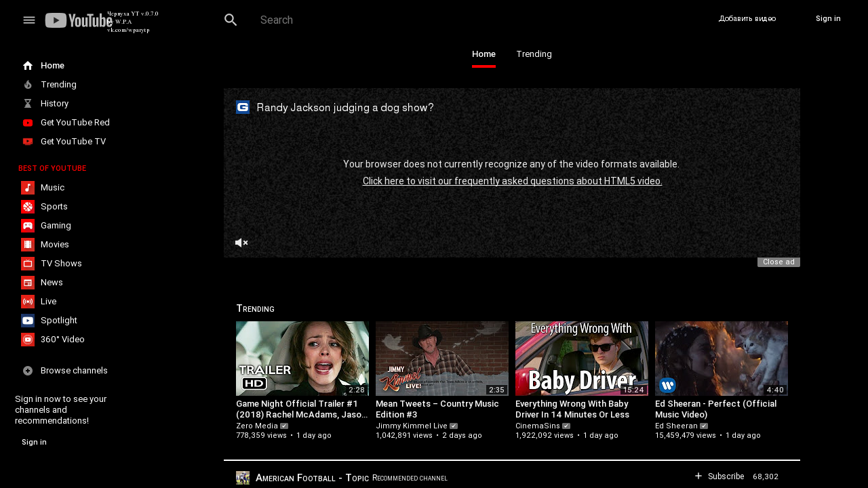Click the 68,302 subscriber count

point(766,476)
